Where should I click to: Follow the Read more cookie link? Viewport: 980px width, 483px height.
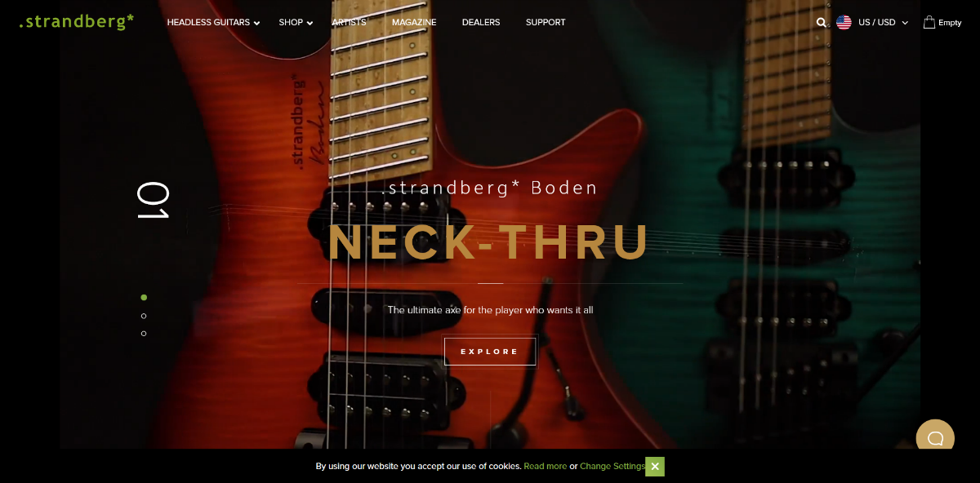tap(546, 467)
